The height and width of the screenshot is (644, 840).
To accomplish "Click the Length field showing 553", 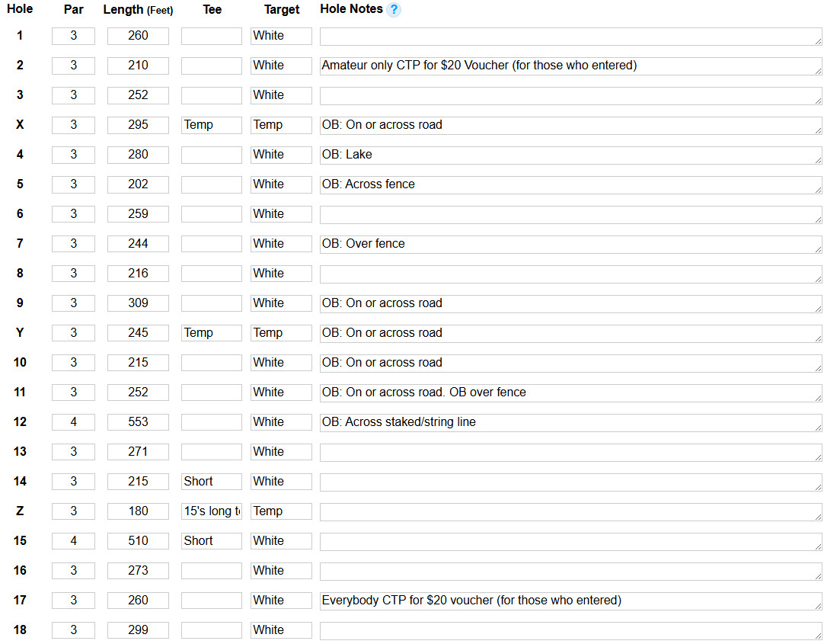I will [138, 422].
